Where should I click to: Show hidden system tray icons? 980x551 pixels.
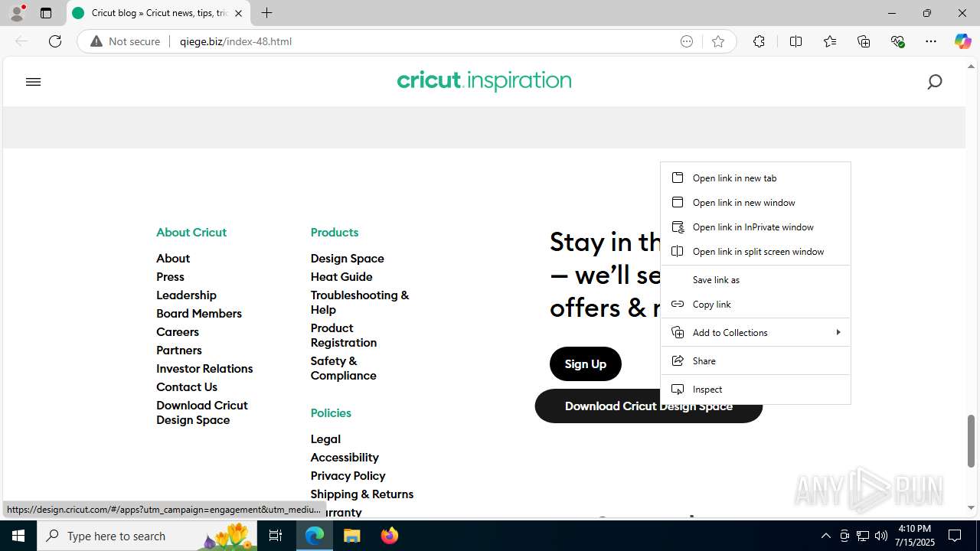click(x=825, y=536)
